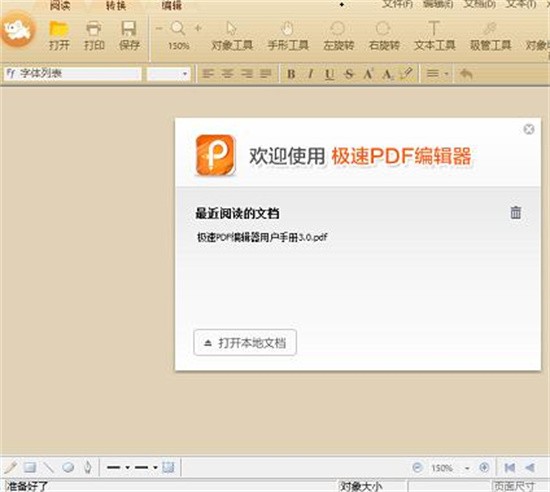Zoom out using bottom bar minus circle

(417, 467)
